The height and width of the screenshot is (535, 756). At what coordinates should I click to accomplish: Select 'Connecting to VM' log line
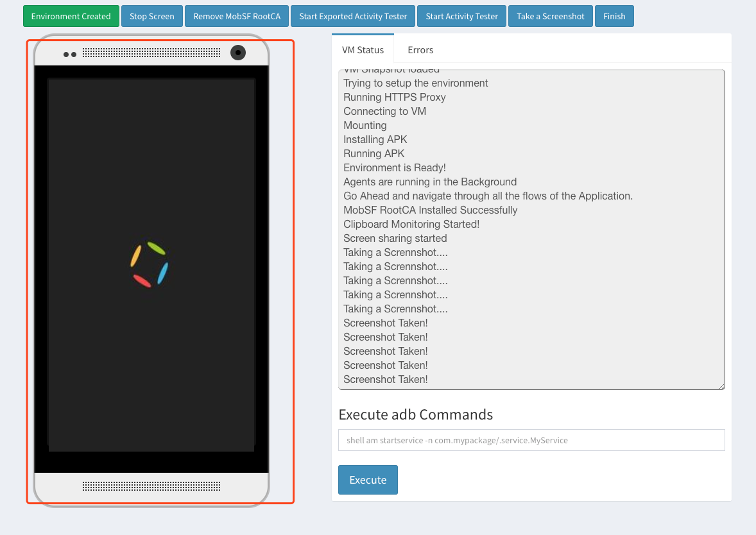385,112
